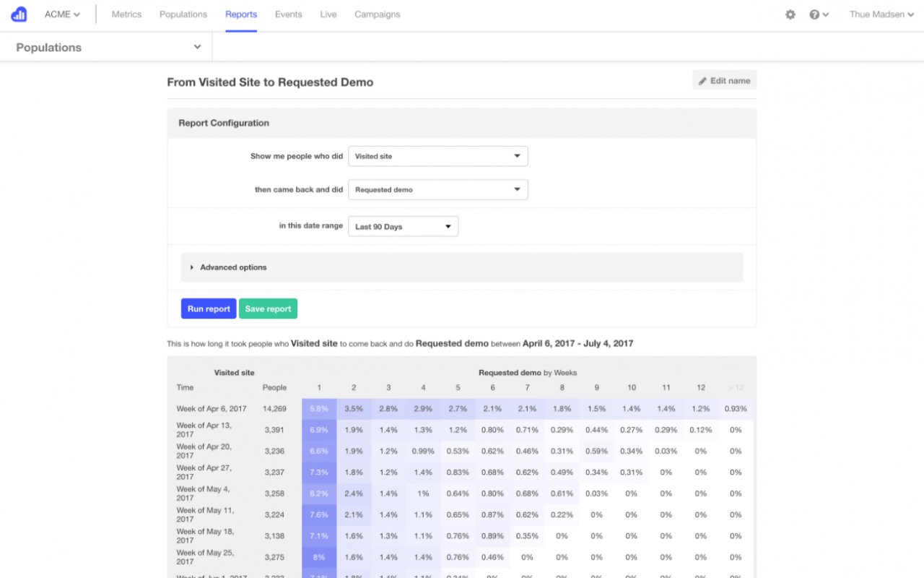The width and height of the screenshot is (924, 578).
Task: Click the report title 'From Visited Site to Requested Demo'
Action: (270, 82)
